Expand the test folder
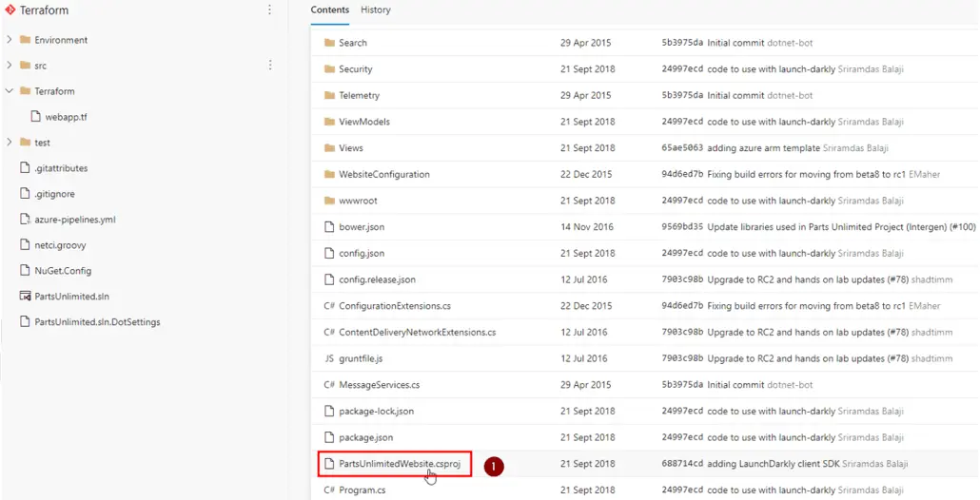The height and width of the screenshot is (500, 980). [x=10, y=143]
